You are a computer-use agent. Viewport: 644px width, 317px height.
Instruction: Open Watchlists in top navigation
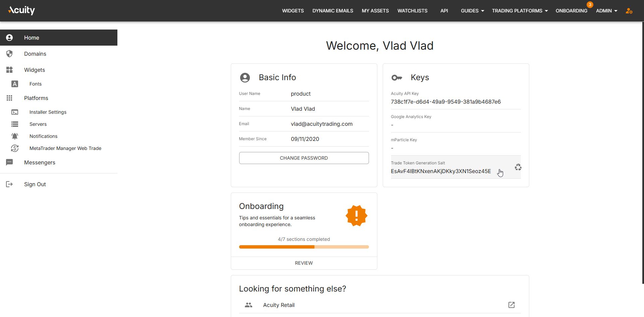click(413, 11)
